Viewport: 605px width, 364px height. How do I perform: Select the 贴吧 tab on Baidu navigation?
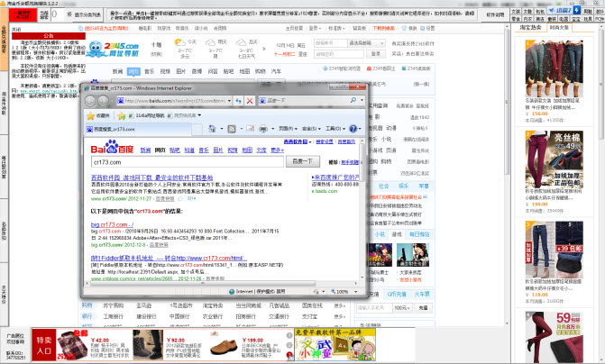[x=175, y=150]
